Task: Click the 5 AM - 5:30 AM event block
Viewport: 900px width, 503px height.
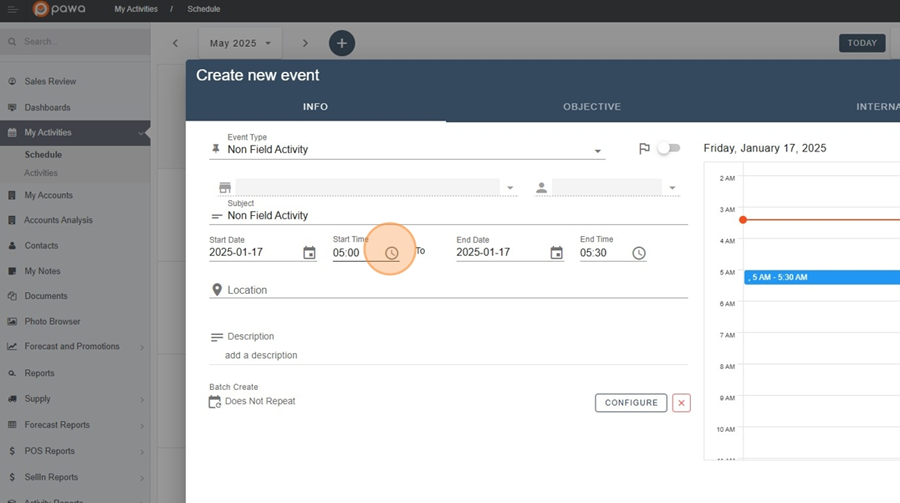Action: pos(822,277)
